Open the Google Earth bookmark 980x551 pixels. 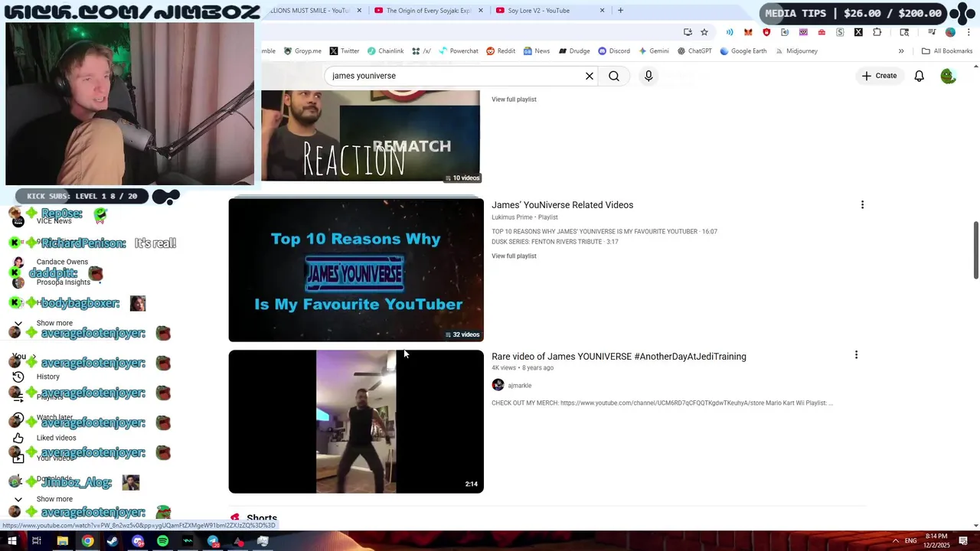[743, 51]
